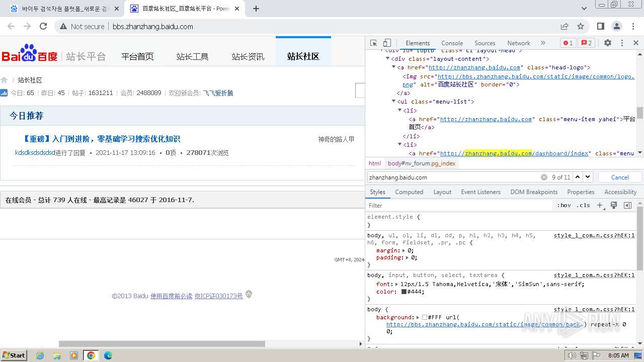This screenshot has height=362, width=644.
Task: Open the user profile 飞飞爱折腾
Action: pos(218,93)
